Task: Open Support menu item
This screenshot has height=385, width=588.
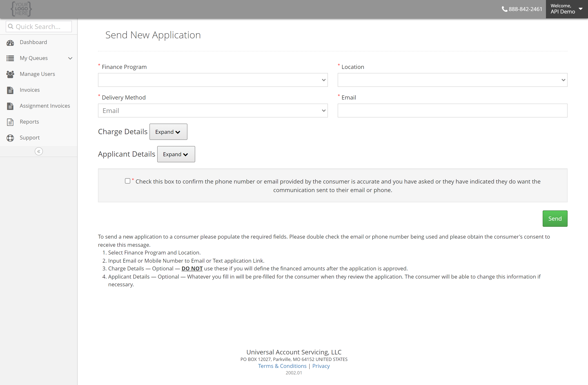Action: [30, 138]
